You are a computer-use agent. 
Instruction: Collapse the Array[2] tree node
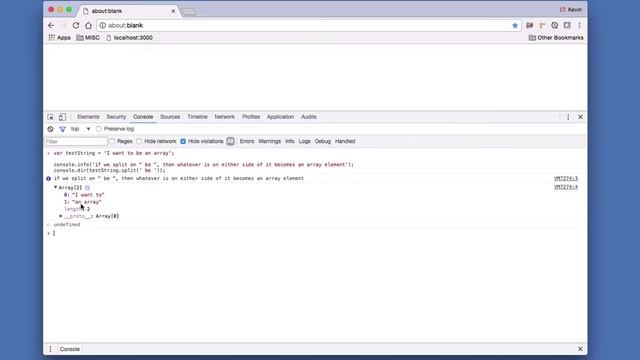(56, 187)
